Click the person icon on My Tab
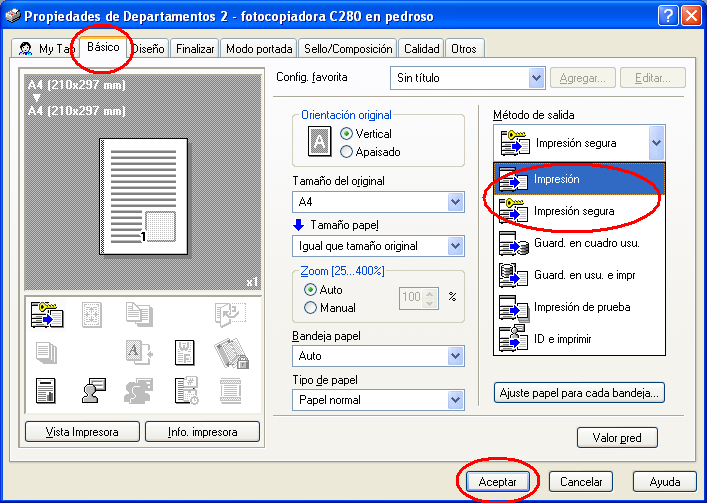The height and width of the screenshot is (503, 707). (x=25, y=48)
